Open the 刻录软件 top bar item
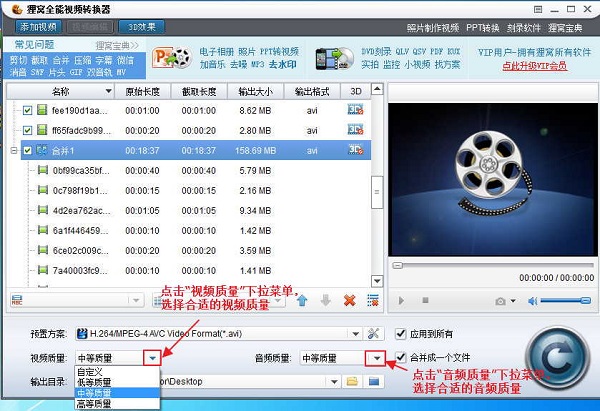This screenshot has height=411, width=600. coord(524,28)
